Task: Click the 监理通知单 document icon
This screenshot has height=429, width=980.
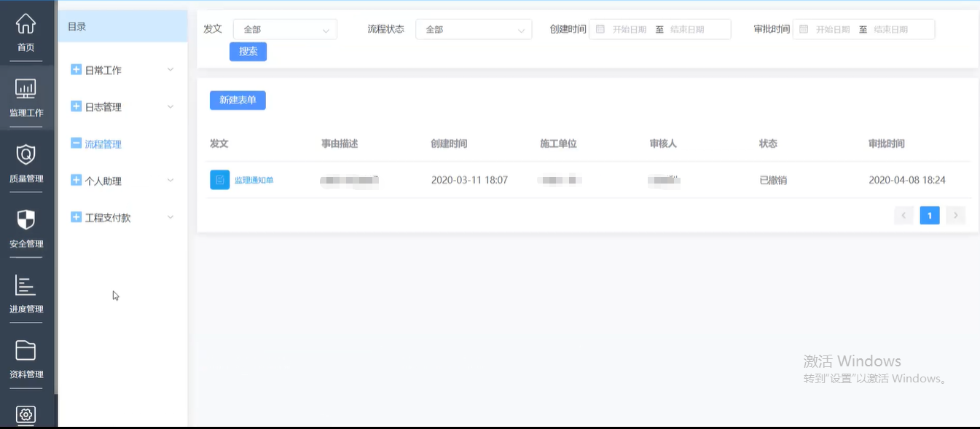Action: point(220,180)
